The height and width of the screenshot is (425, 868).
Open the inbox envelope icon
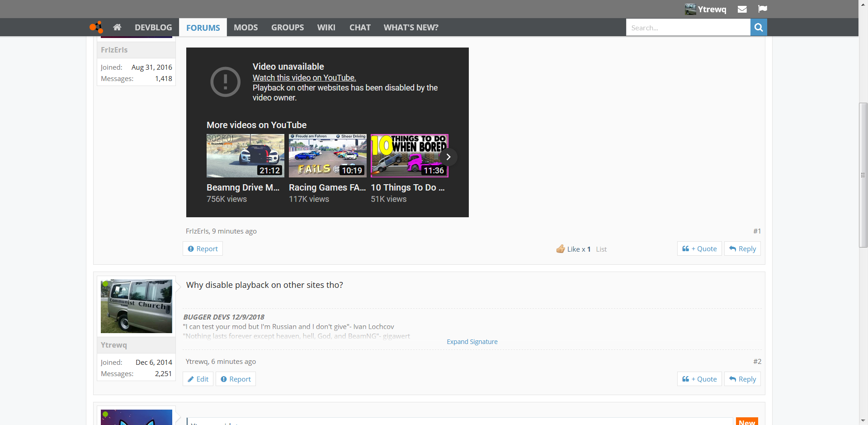pyautogui.click(x=742, y=9)
